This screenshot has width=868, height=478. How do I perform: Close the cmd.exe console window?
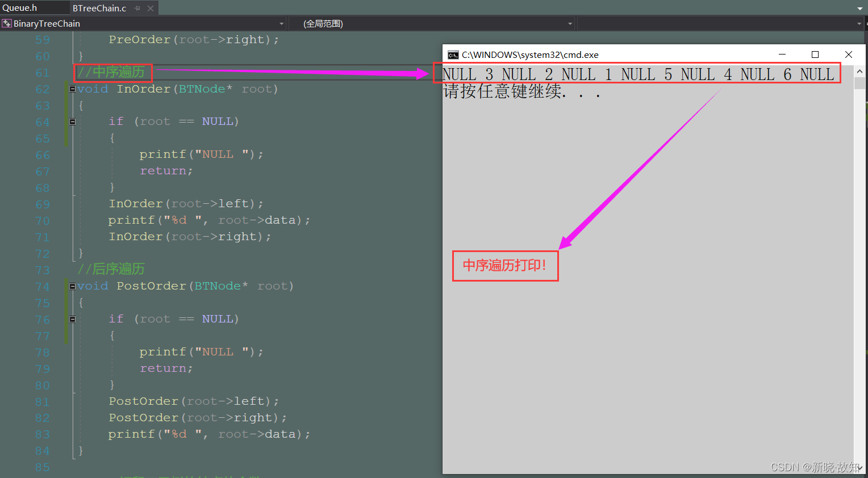849,54
